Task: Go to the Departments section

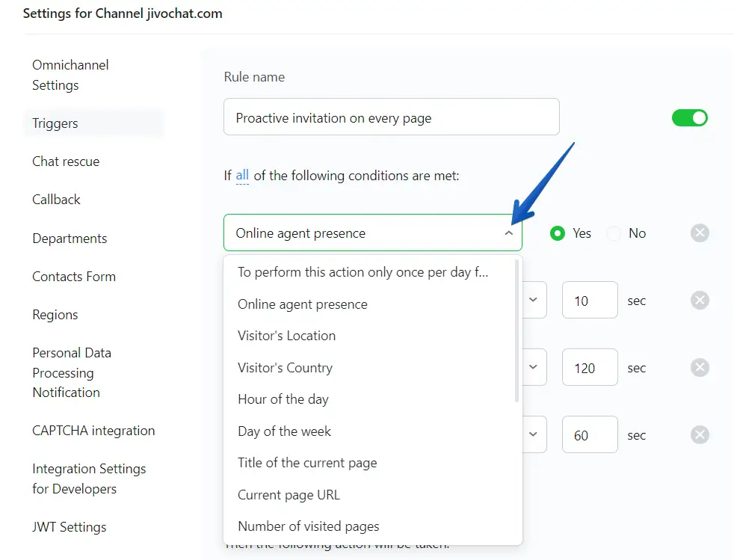Action: pos(70,239)
